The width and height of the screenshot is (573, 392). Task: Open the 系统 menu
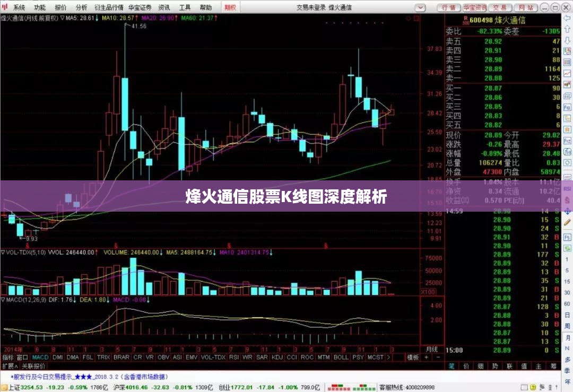19,7
